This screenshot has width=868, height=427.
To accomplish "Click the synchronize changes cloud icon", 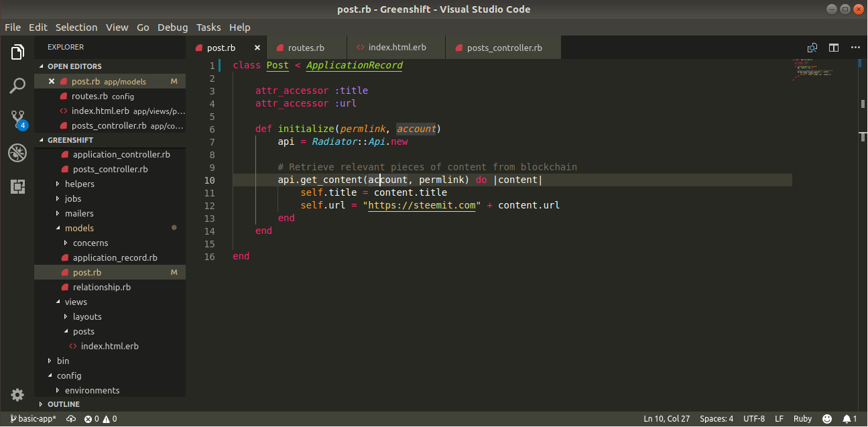I will tap(71, 418).
